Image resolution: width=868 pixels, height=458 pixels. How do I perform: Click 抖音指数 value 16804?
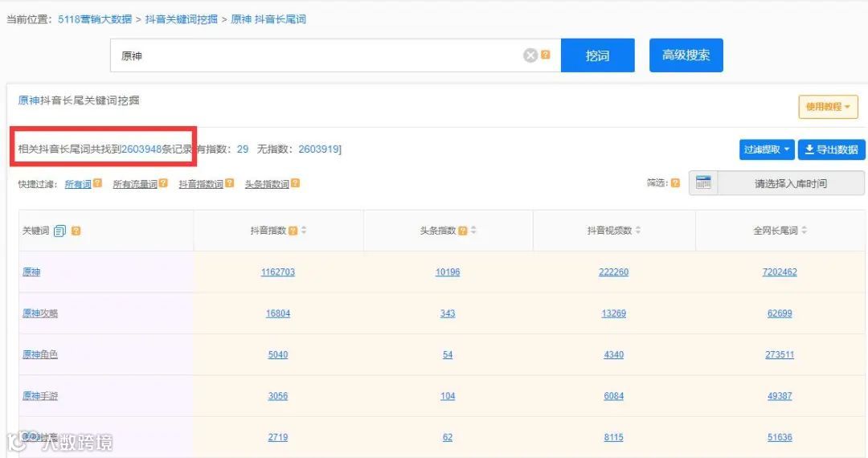(x=278, y=313)
